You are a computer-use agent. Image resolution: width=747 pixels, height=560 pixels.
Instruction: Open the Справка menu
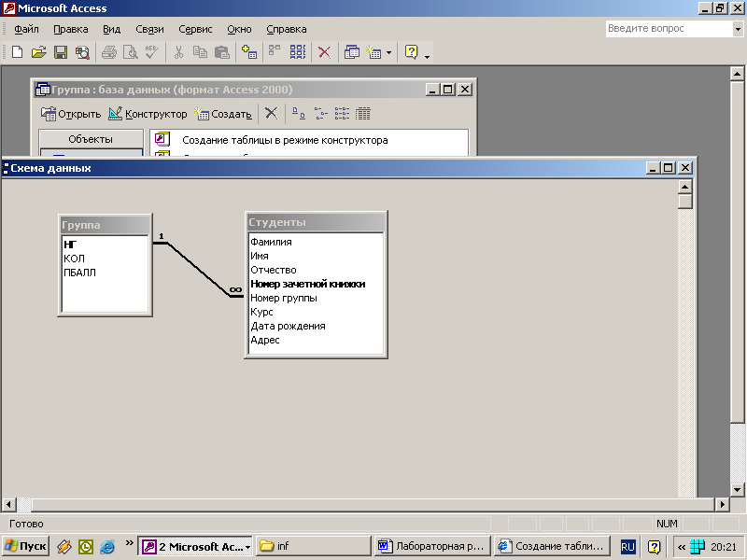tap(287, 29)
